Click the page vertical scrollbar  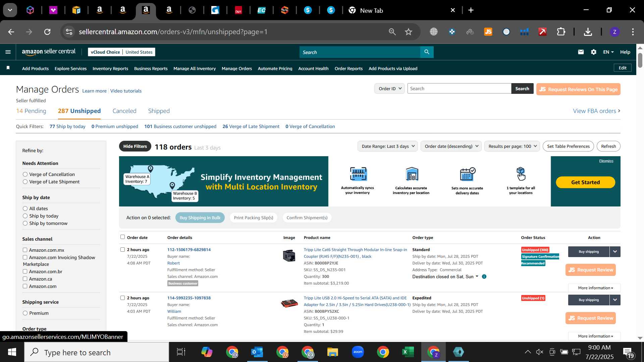point(640,60)
